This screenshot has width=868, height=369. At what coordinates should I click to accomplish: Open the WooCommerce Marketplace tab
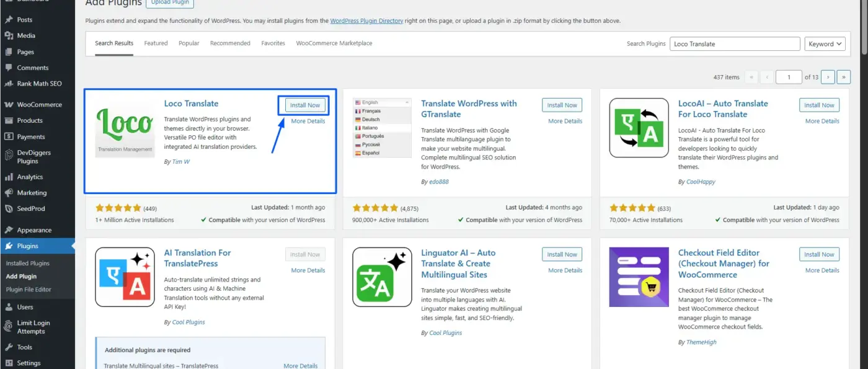[334, 43]
